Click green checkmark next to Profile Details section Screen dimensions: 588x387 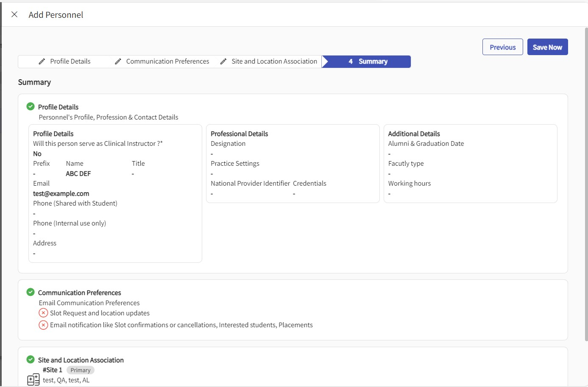pyautogui.click(x=31, y=106)
